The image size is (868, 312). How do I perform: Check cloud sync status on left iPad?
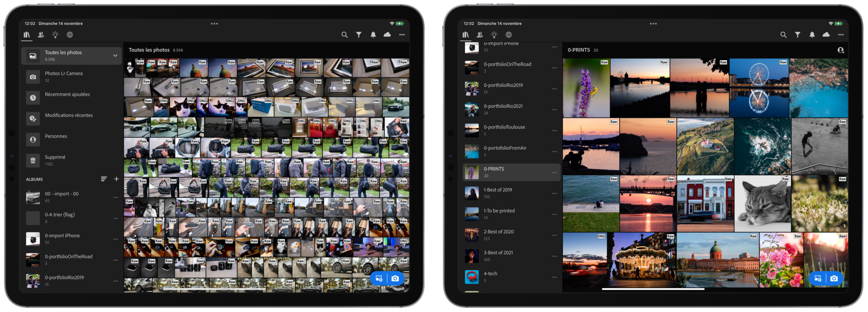coord(387,35)
